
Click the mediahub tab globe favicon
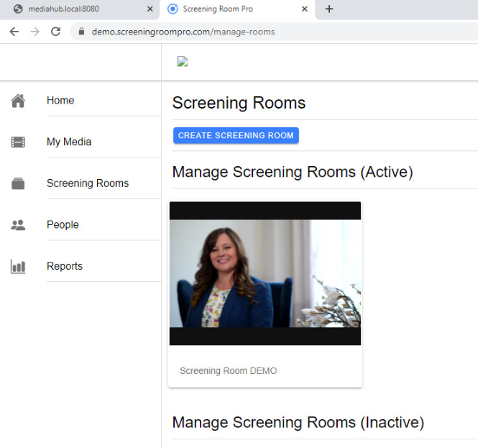point(18,9)
